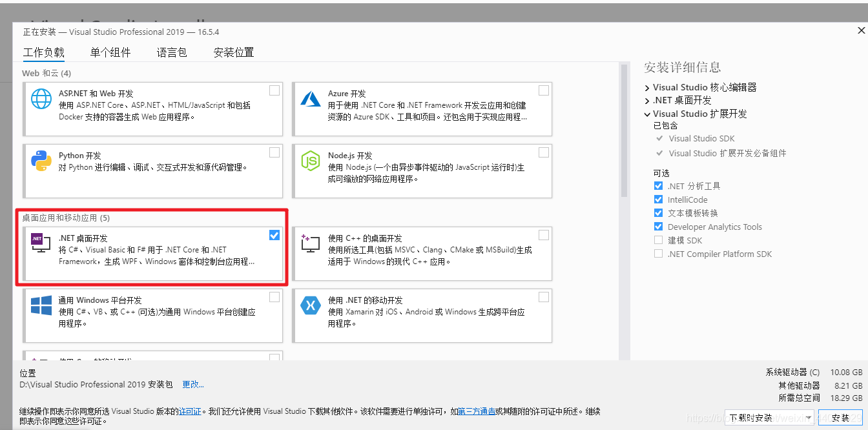Enable the 使用 .NET 的移动开发 checkbox
The image size is (868, 430).
coord(544,297)
